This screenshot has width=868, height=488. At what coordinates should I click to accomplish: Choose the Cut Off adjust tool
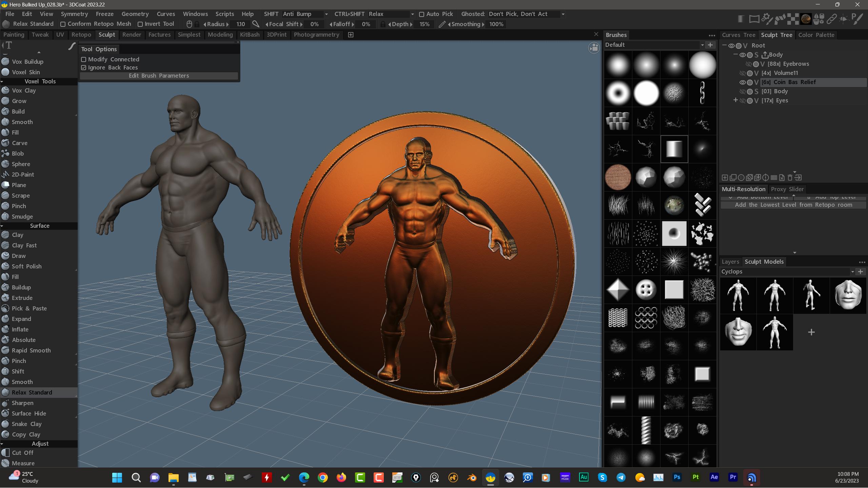pyautogui.click(x=22, y=453)
